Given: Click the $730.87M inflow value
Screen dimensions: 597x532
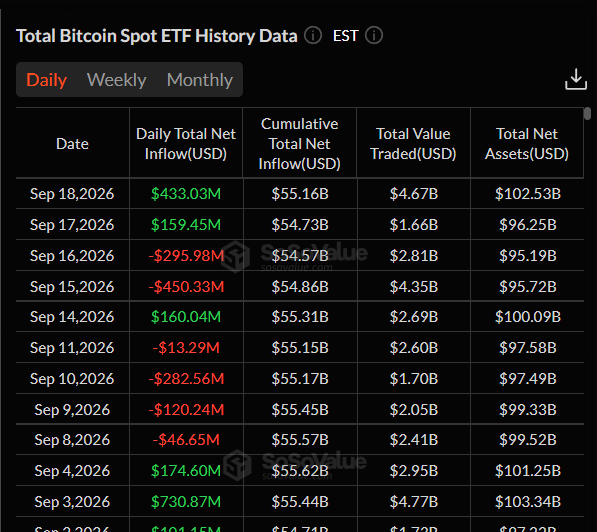Looking at the screenshot, I should [186, 502].
